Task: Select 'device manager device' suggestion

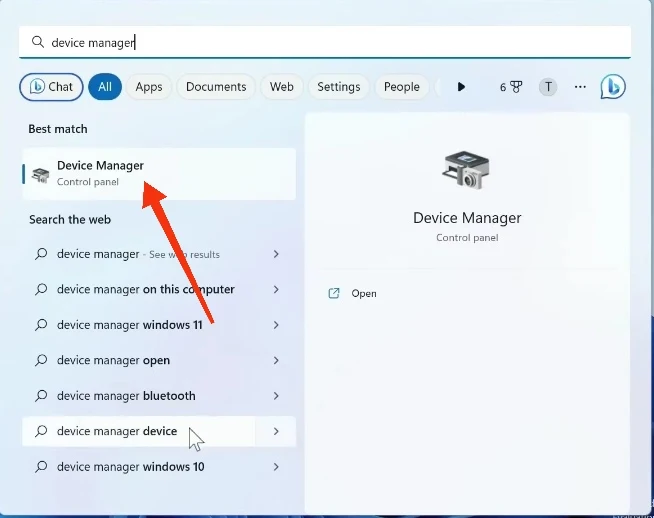Action: point(159,431)
